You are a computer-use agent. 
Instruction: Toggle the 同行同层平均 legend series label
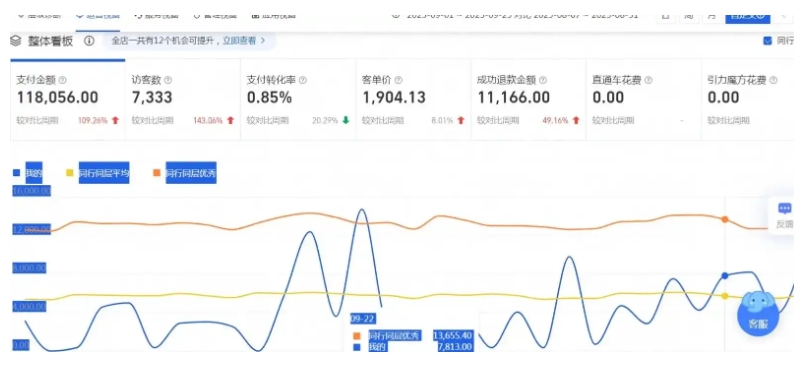click(104, 173)
